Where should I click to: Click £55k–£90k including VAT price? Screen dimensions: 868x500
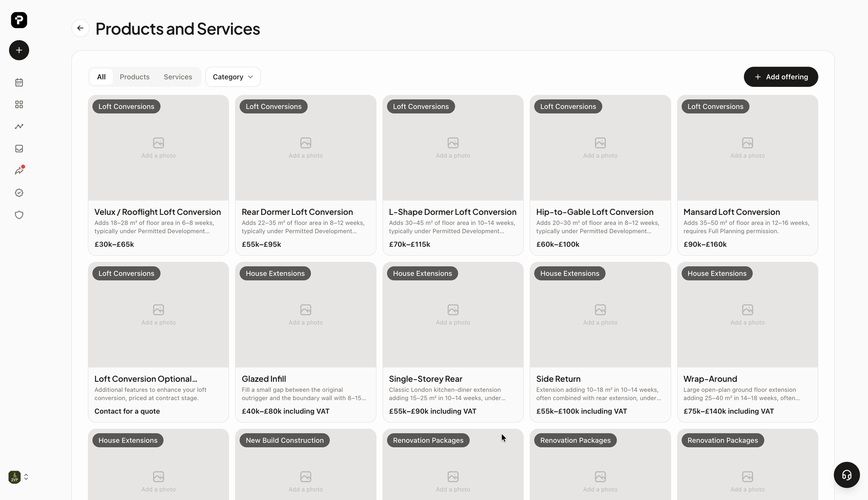432,411
